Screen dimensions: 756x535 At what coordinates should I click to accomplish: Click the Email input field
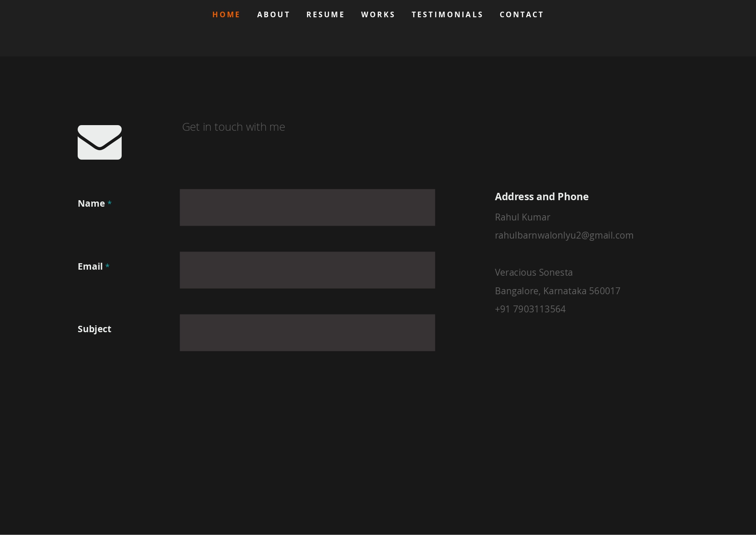pos(307,270)
